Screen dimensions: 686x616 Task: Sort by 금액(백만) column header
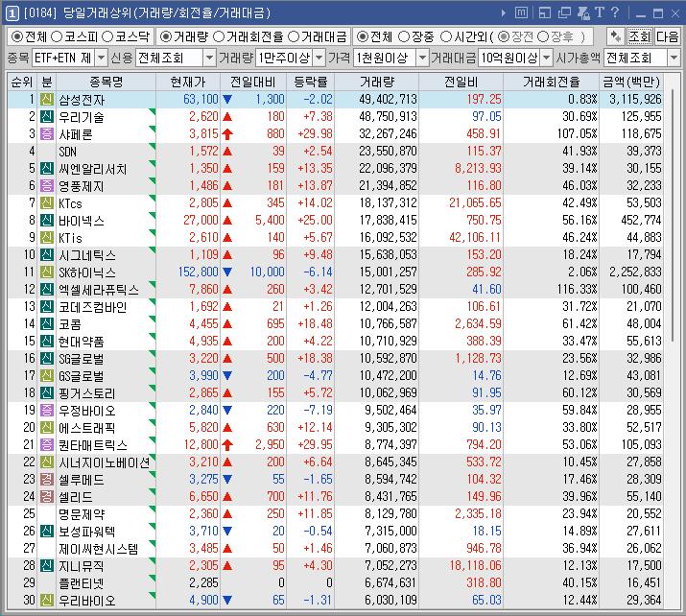631,82
